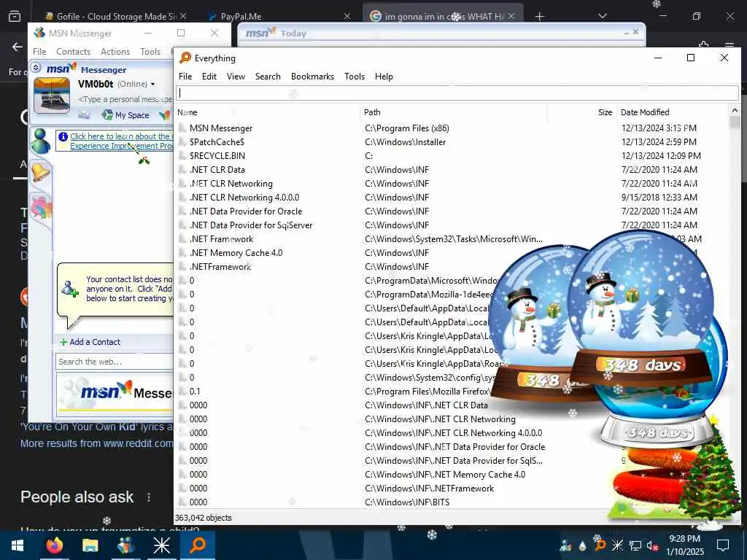Viewport: 747px width, 560px height.
Task: Click More results from www.reddit.com link
Action: pos(97,443)
